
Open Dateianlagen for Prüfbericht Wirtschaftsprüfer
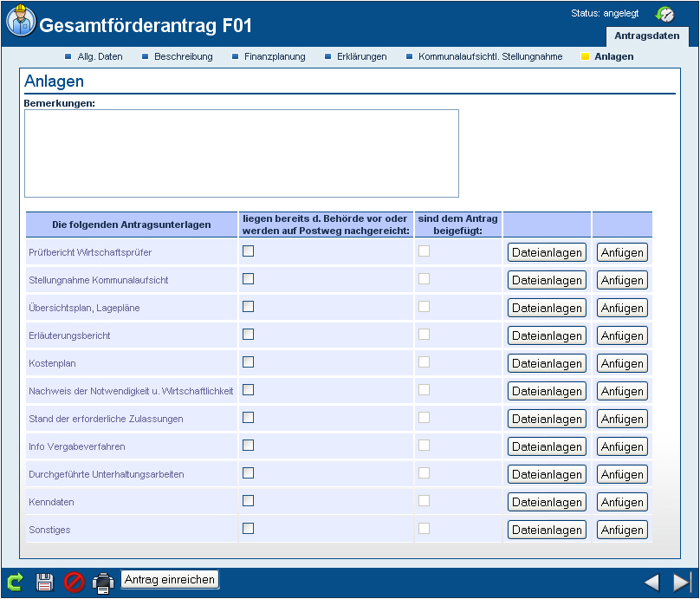[547, 252]
